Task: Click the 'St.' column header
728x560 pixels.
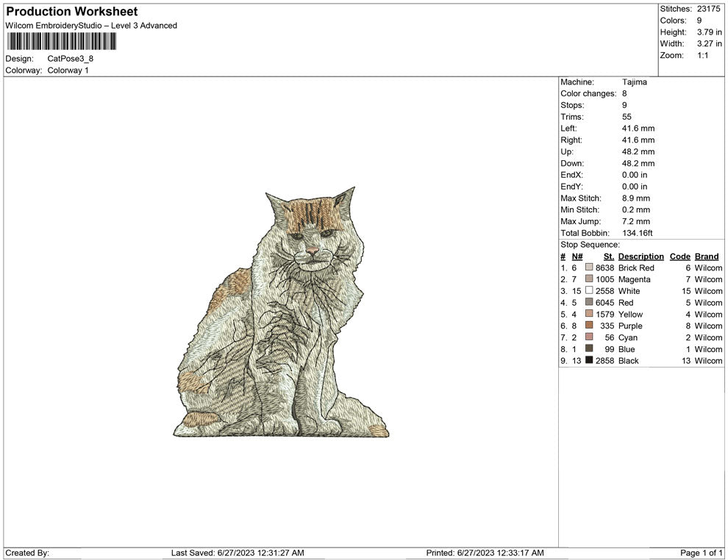Action: tap(609, 256)
